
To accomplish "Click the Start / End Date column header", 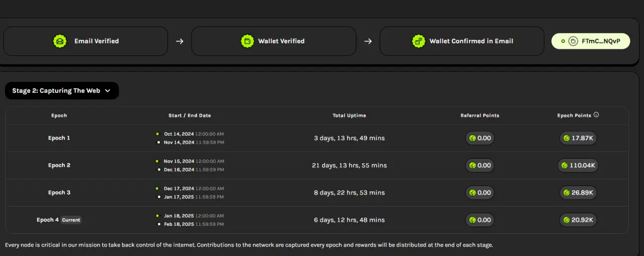I will point(190,115).
